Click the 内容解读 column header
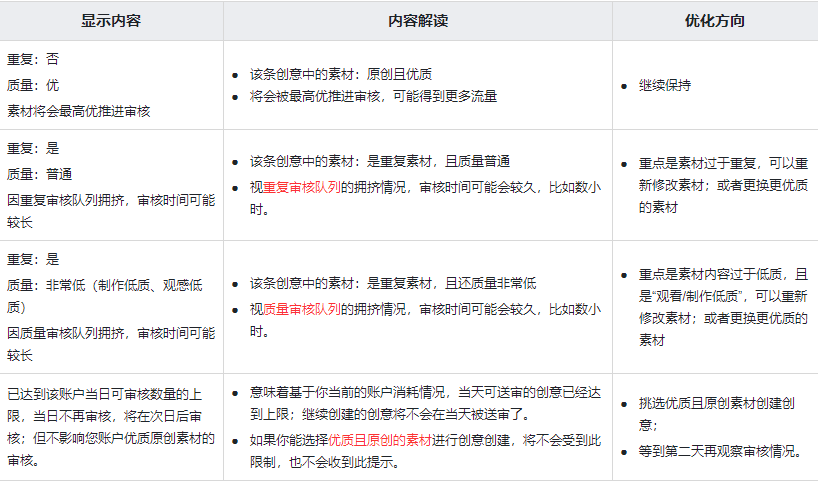The height and width of the screenshot is (481, 818). point(417,20)
